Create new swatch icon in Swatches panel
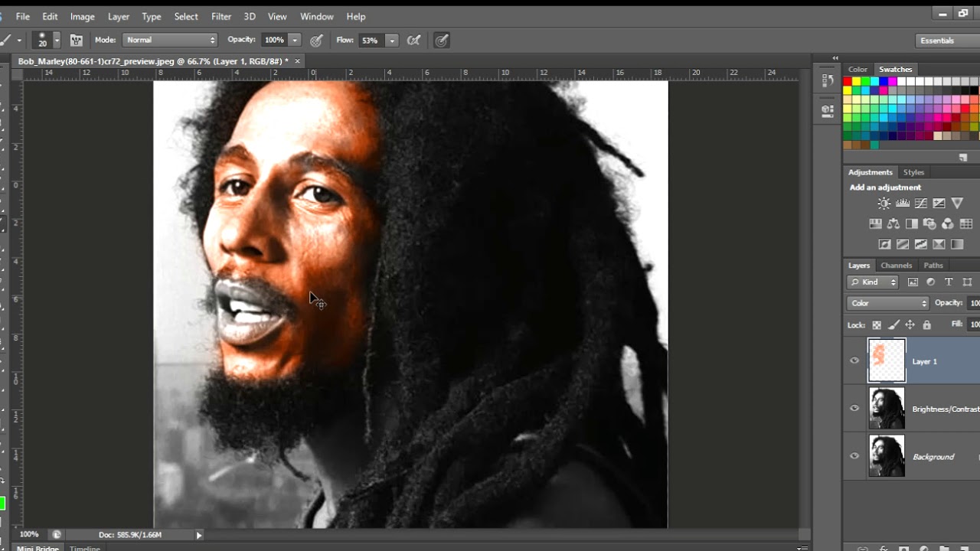This screenshot has height=551, width=980. [963, 157]
